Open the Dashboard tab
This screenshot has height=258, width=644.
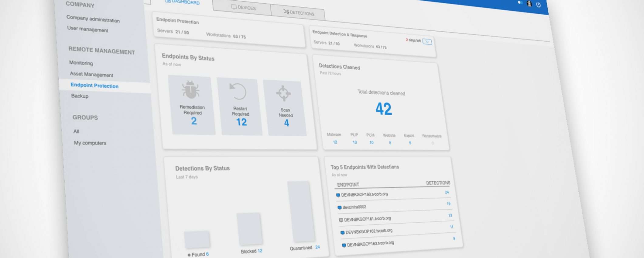[x=183, y=2]
